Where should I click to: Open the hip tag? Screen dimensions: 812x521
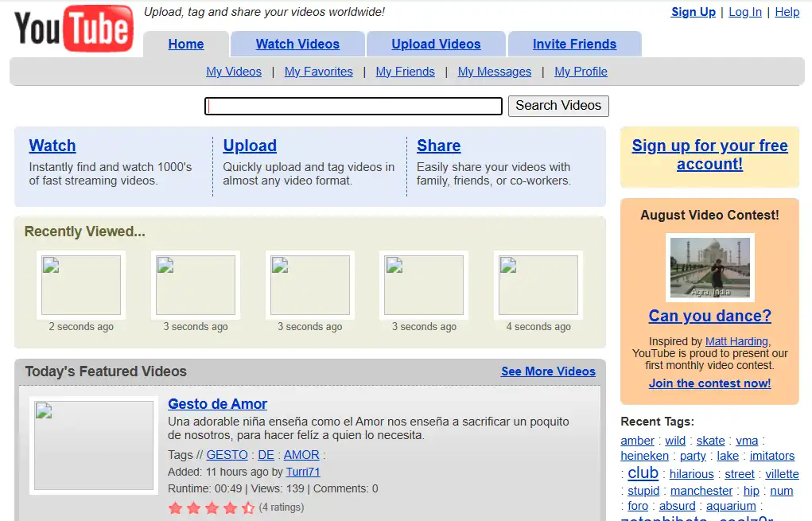click(x=752, y=491)
